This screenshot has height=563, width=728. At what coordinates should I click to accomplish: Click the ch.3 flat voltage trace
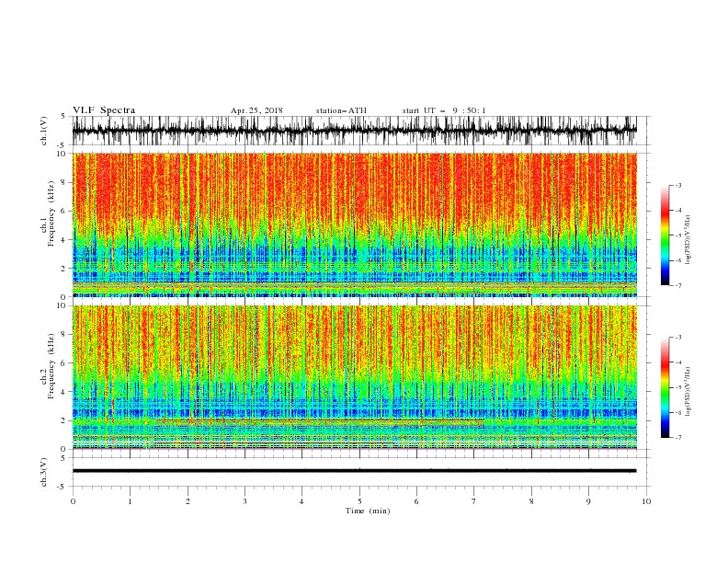tap(355, 471)
